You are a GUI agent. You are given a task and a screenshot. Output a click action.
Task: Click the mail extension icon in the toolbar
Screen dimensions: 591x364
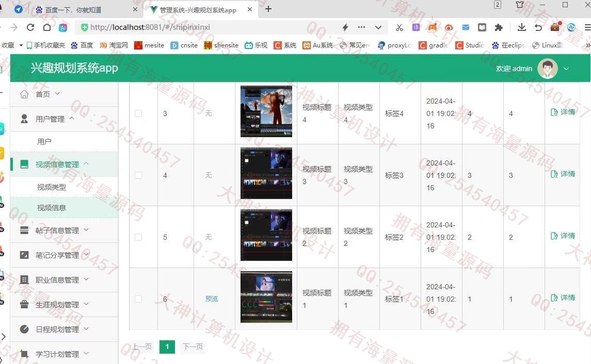466,27
